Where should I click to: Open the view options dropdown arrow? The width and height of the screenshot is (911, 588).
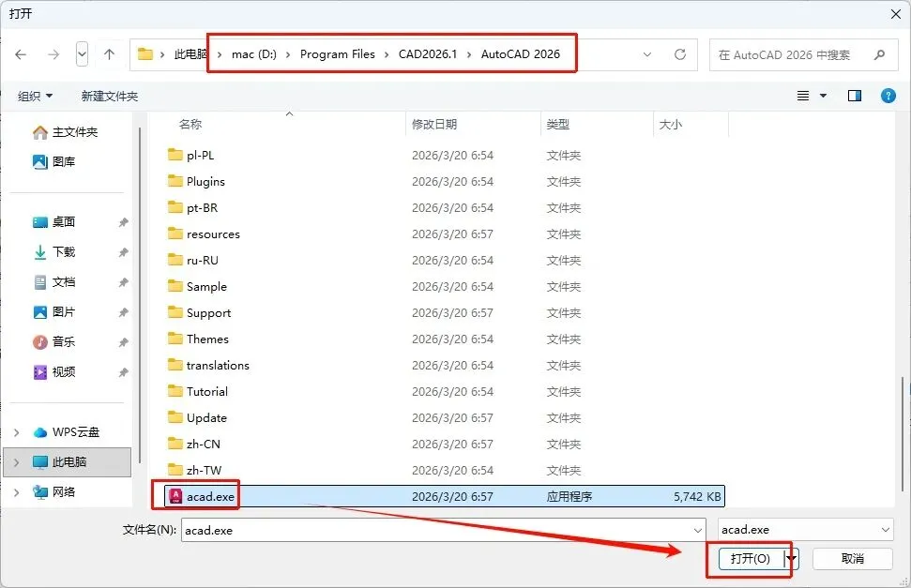[823, 96]
